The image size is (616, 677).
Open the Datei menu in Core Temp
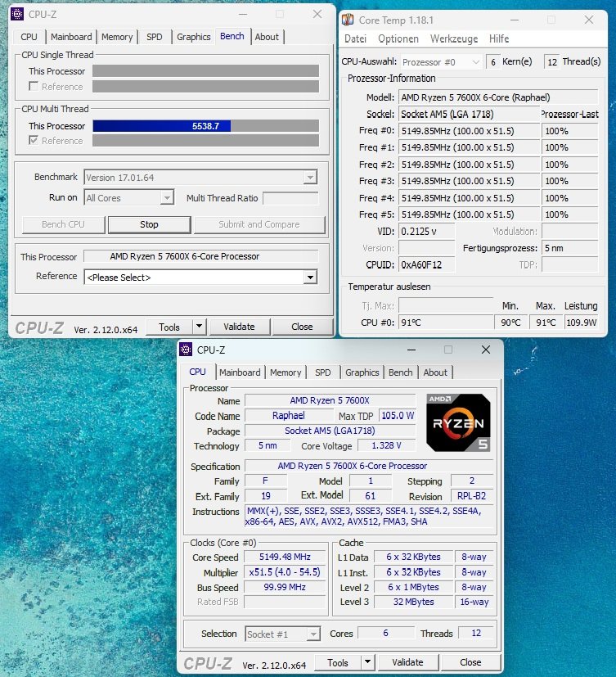click(x=356, y=38)
